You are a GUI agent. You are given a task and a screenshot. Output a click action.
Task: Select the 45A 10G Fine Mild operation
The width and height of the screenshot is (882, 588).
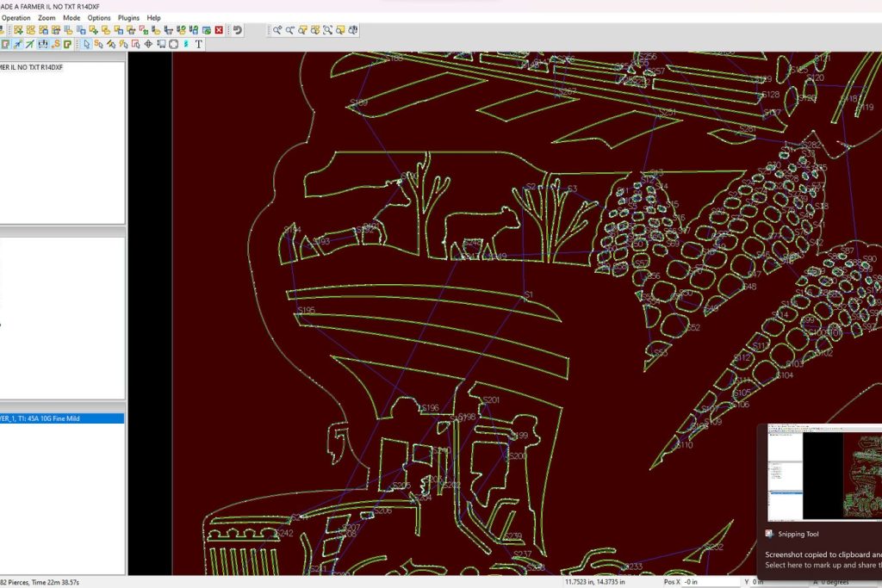pos(60,418)
